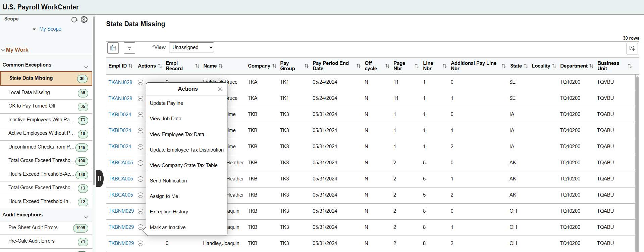This screenshot has height=252, width=644.
Task: Open State Data Missing exception
Action: [x=46, y=78]
